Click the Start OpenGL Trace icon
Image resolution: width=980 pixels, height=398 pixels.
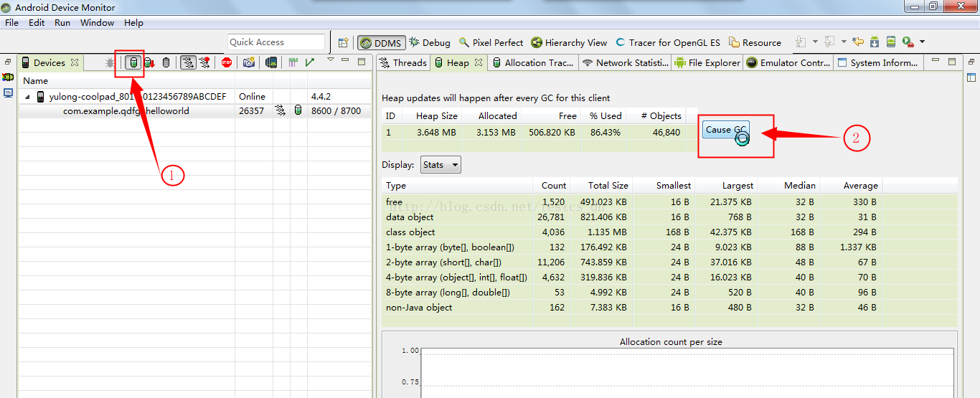[x=309, y=63]
